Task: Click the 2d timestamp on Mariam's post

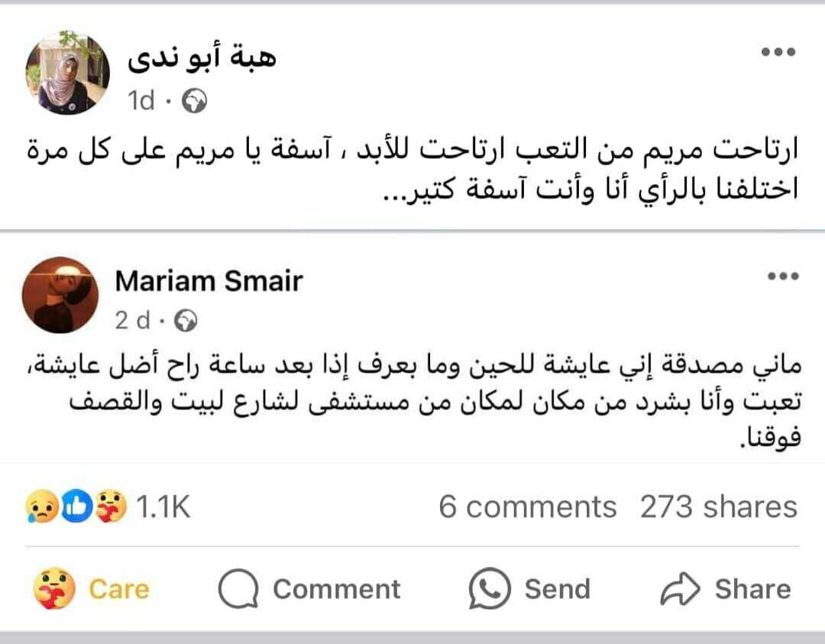Action: click(133, 322)
